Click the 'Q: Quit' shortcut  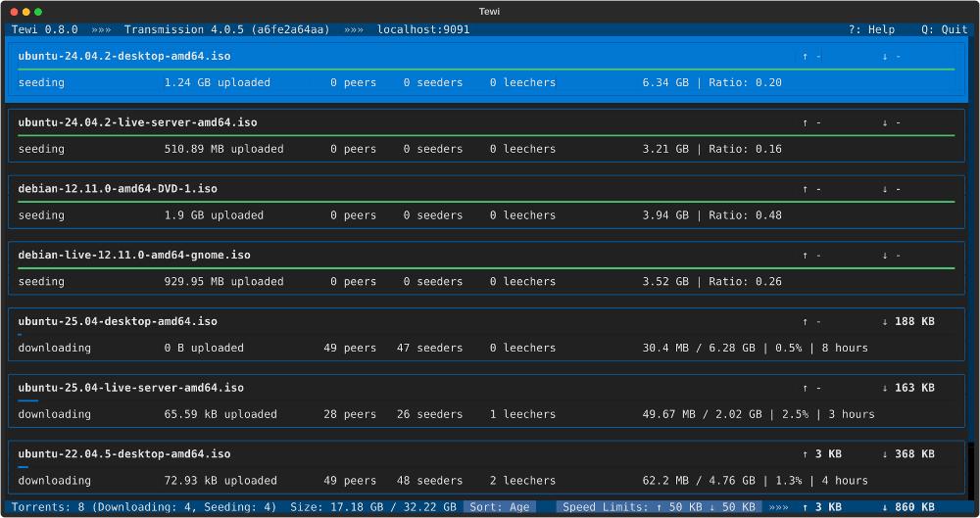[945, 29]
